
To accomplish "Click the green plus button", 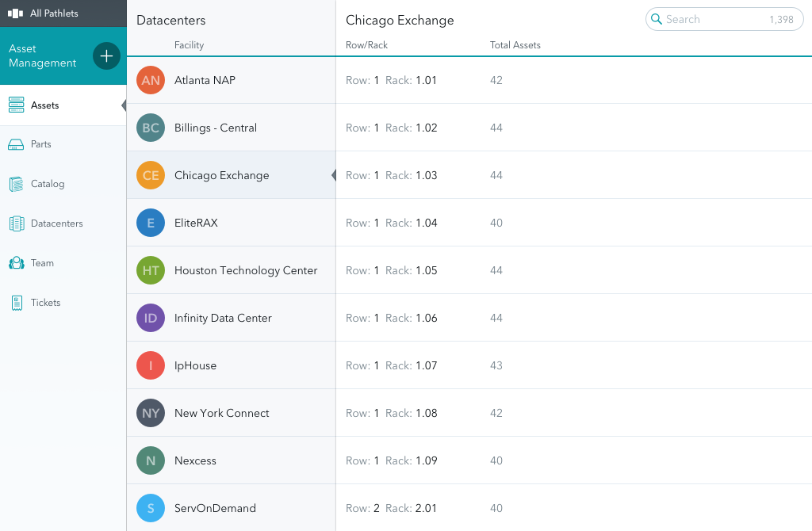I will tap(105, 55).
